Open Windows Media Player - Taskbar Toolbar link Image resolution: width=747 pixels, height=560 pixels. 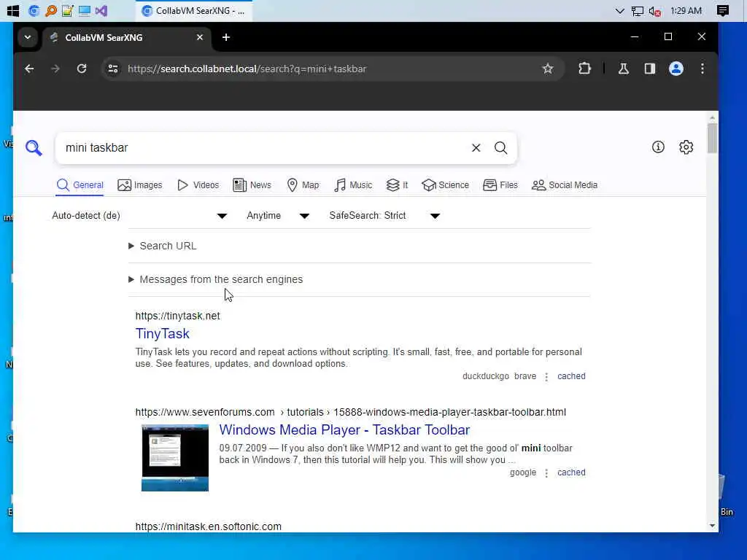[344, 430]
